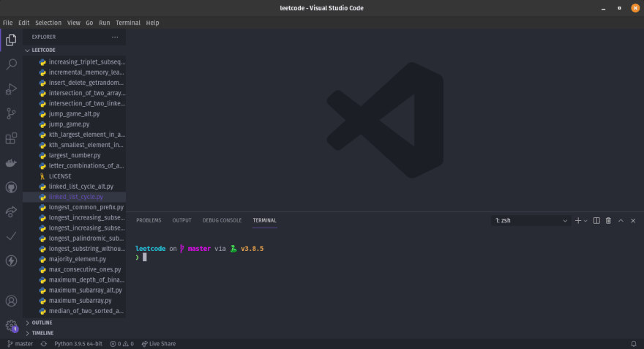Screen dimensions: 644x349
Task: Click the synchronize changes icon in status bar
Action: click(x=43, y=344)
